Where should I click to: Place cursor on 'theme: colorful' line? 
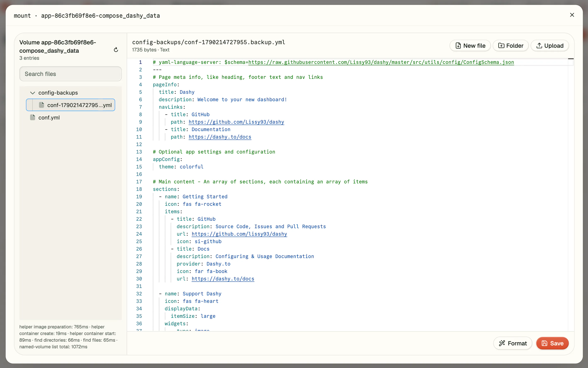(181, 167)
